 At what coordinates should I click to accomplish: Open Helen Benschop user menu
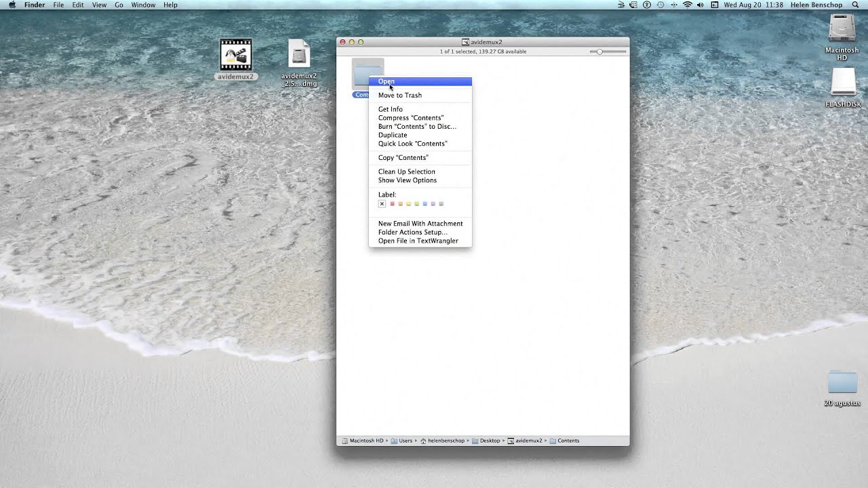816,5
